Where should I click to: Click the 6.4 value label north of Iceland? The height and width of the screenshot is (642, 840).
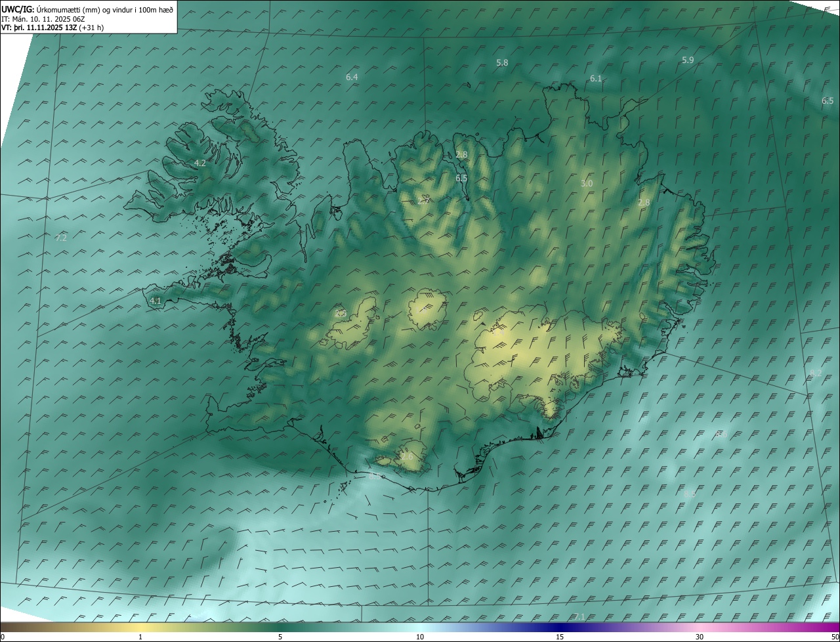pyautogui.click(x=352, y=77)
